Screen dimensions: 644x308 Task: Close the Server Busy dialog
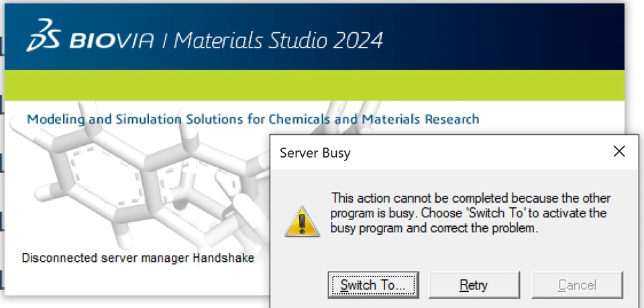pyautogui.click(x=619, y=152)
